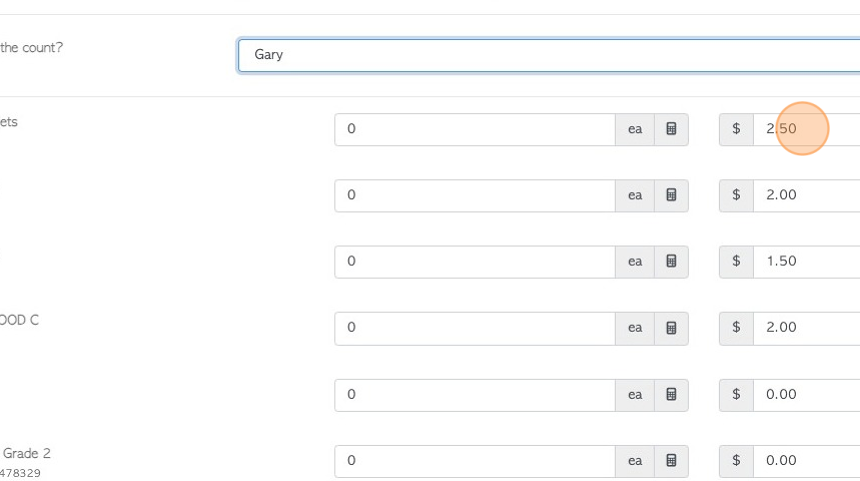The height and width of the screenshot is (481, 860).
Task: Click the dollar sign beside 1.50
Action: [736, 262]
